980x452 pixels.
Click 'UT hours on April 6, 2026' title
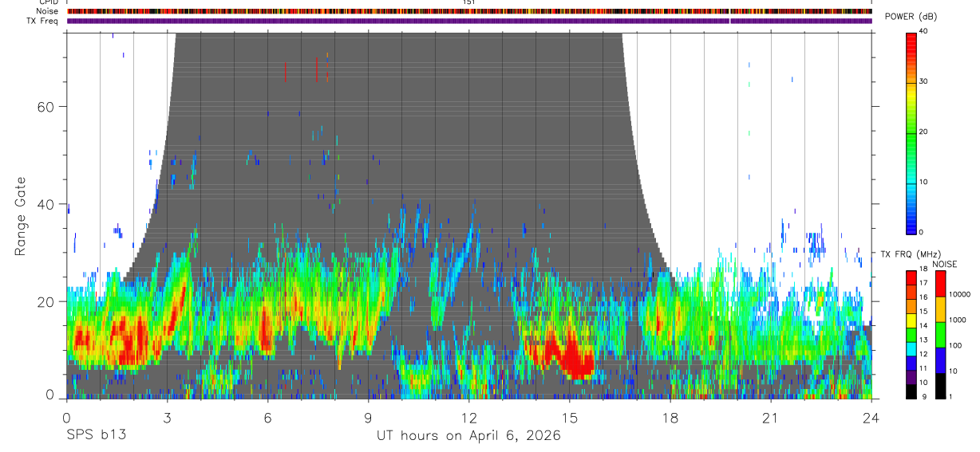pyautogui.click(x=468, y=436)
